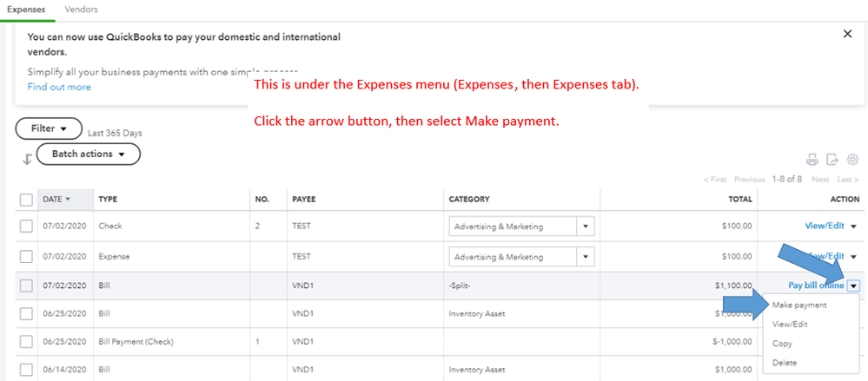Choose Copy from the action menu
Viewport: 868px width, 381px height.
click(782, 344)
